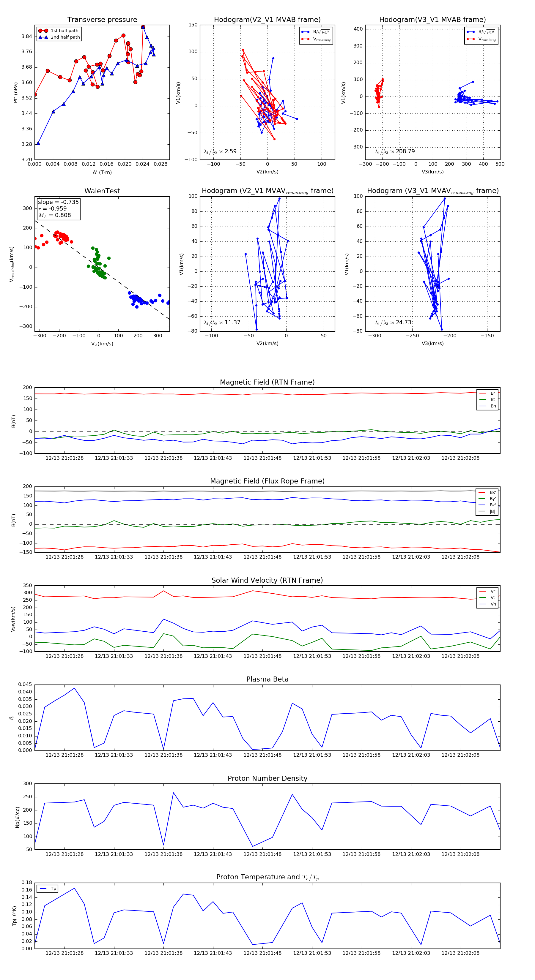Click the "Hodogram(V3_V1 MVAB frame)" title
Screen dimensions: 535x980
point(432,20)
